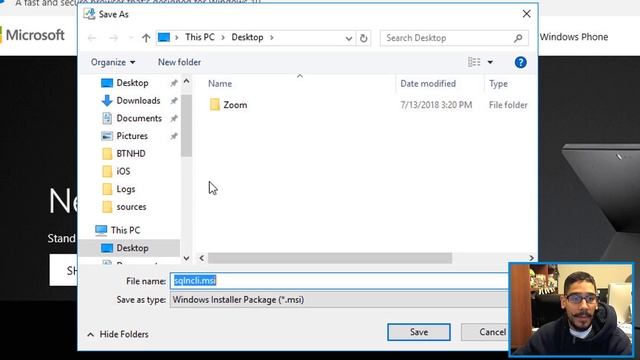Image resolution: width=640 pixels, height=360 pixels.
Task: Click the horizontal scrollbar right arrow
Action: click(x=531, y=258)
